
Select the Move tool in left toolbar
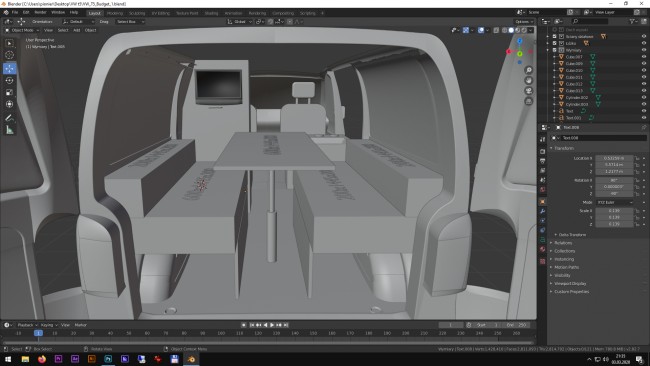[10, 68]
